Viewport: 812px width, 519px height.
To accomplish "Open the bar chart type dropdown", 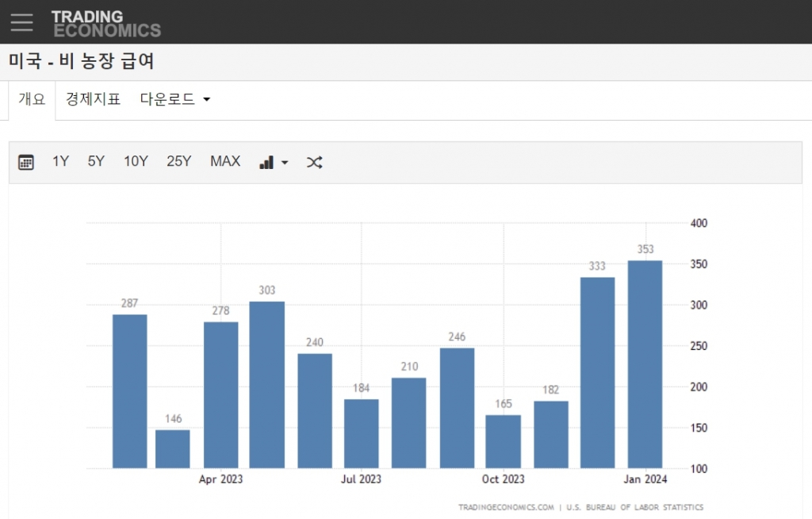I will coord(274,162).
